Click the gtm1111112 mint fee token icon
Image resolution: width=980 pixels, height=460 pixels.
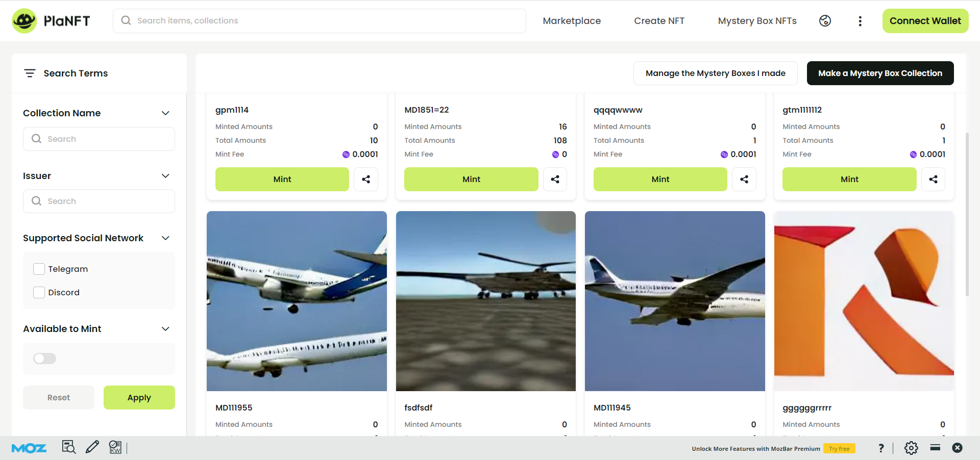click(x=913, y=155)
